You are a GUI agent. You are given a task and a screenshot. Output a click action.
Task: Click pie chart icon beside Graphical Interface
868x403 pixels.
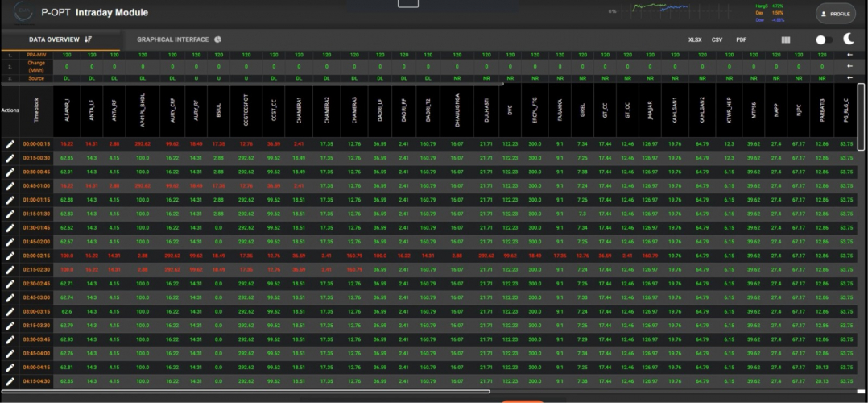[217, 40]
